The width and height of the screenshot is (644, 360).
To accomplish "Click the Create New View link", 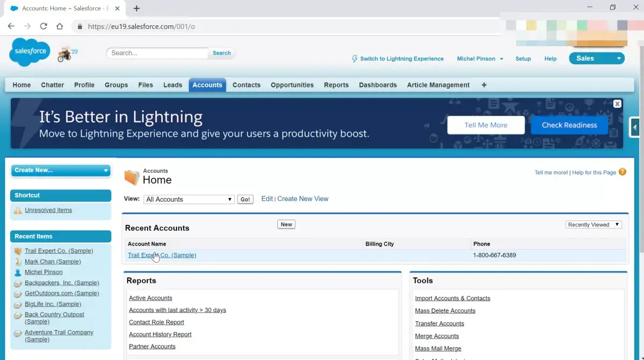I will point(303,199).
